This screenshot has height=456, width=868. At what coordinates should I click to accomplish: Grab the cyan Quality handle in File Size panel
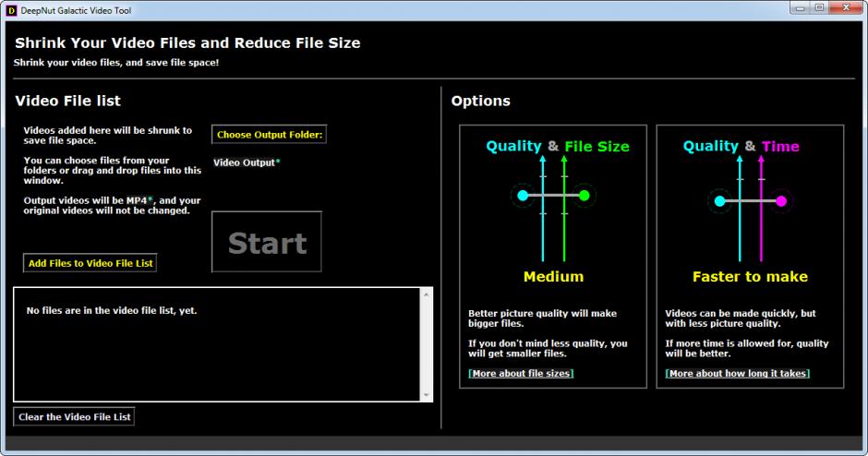(x=523, y=196)
